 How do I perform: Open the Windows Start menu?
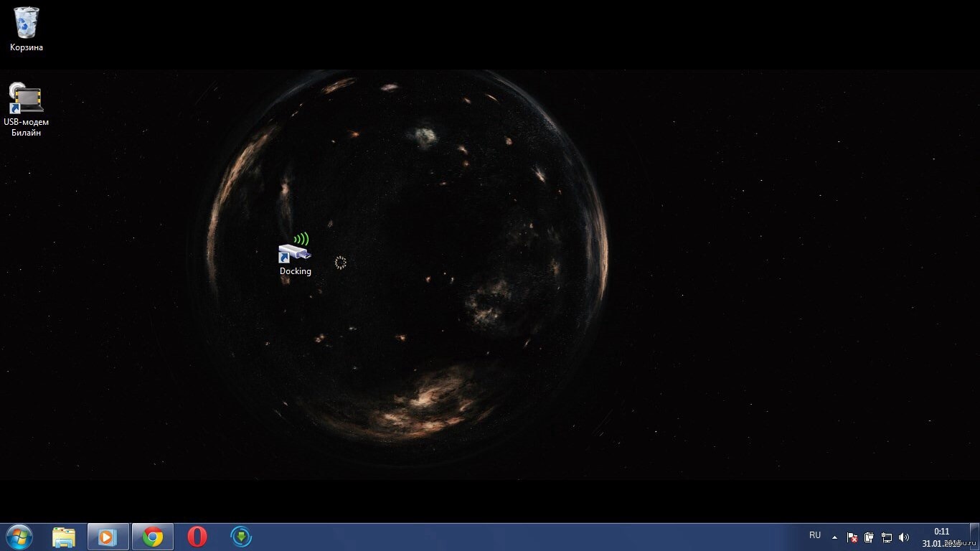[x=19, y=537]
